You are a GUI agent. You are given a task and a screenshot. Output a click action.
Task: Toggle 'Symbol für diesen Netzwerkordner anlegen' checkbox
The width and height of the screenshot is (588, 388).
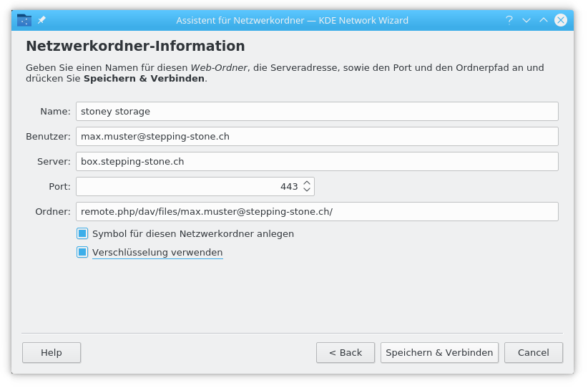coord(82,233)
